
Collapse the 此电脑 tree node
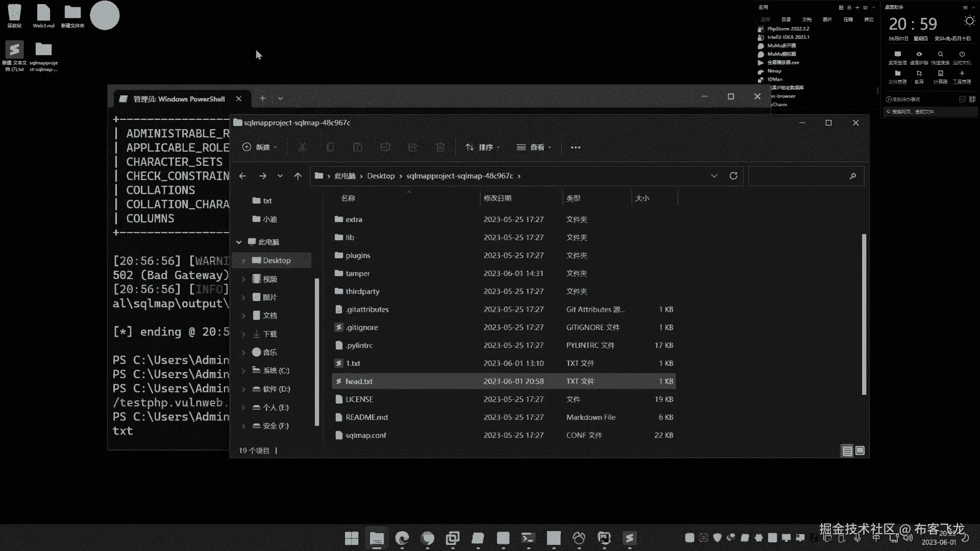tap(239, 242)
